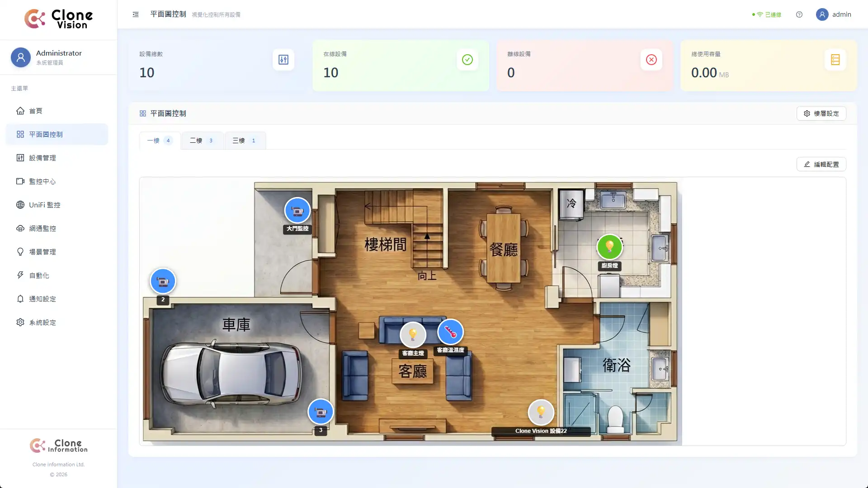Click camera icon labeled 2
This screenshot has height=488, width=868.
[163, 281]
